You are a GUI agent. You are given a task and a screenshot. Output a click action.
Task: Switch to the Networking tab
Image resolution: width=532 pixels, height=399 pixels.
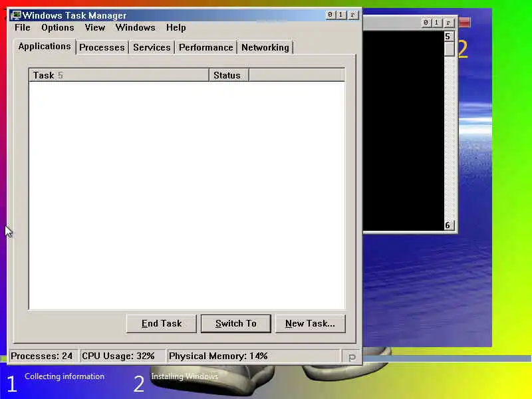tap(265, 47)
